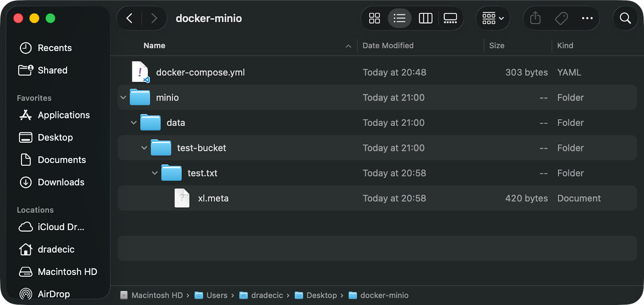The image size is (644, 305).
Task: Click the 303 bytes size value
Action: (526, 72)
